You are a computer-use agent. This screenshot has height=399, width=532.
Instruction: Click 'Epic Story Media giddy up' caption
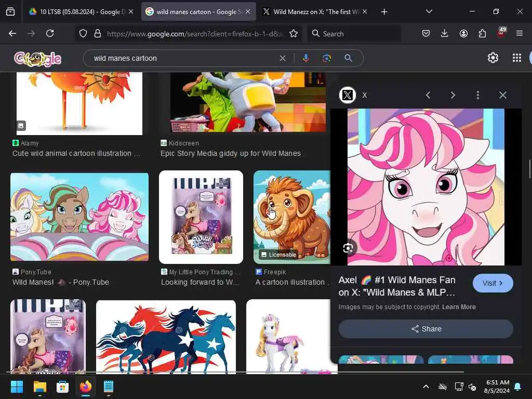click(x=230, y=153)
